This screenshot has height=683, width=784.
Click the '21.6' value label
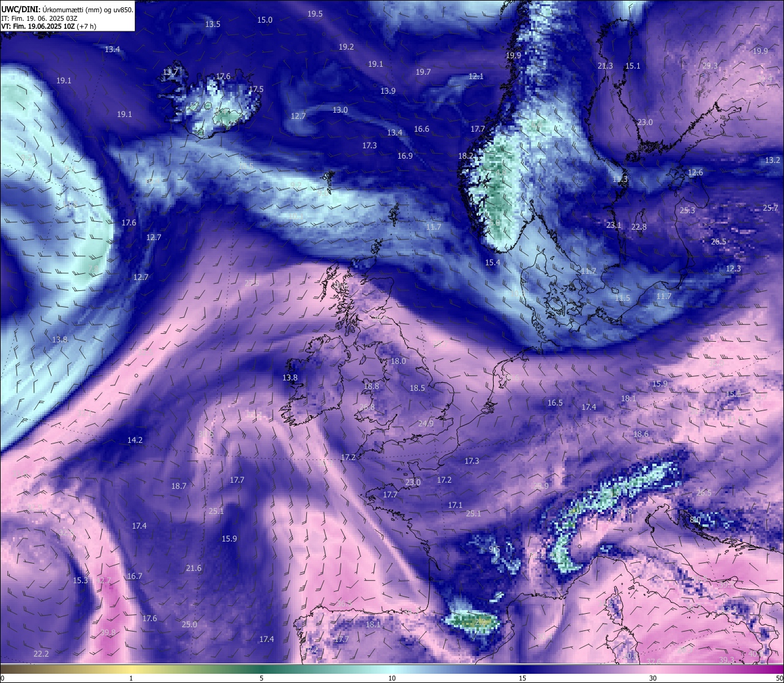[194, 568]
